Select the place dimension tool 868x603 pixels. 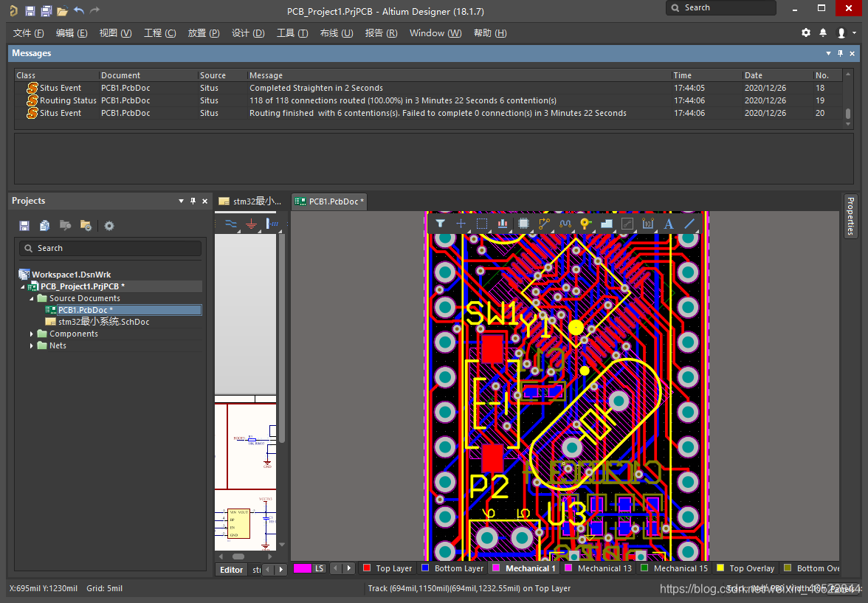[648, 224]
